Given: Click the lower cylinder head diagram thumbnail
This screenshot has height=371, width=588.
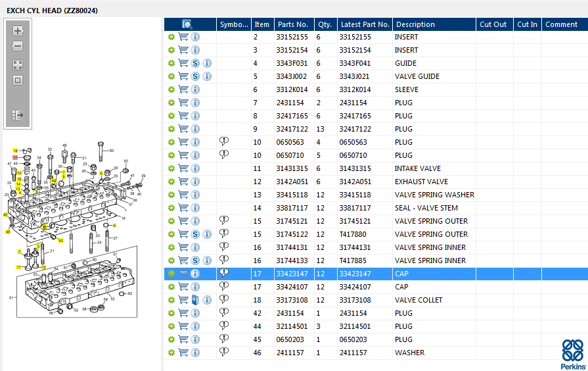Looking at the screenshot, I should (x=76, y=282).
